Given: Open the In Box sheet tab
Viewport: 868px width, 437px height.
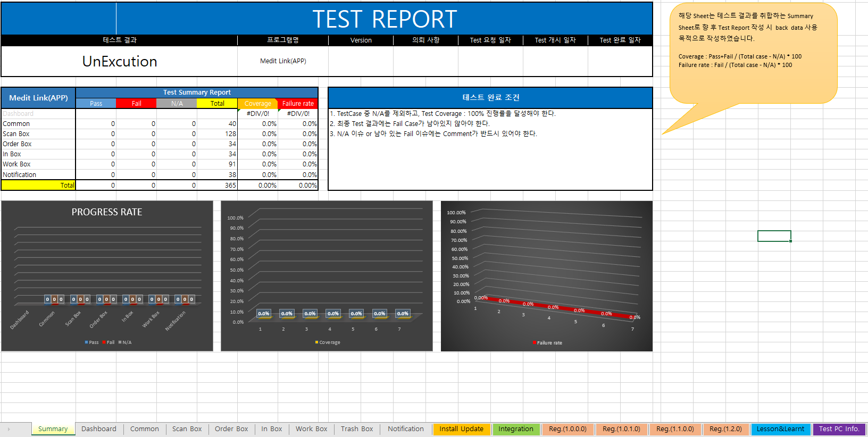Looking at the screenshot, I should click(272, 429).
